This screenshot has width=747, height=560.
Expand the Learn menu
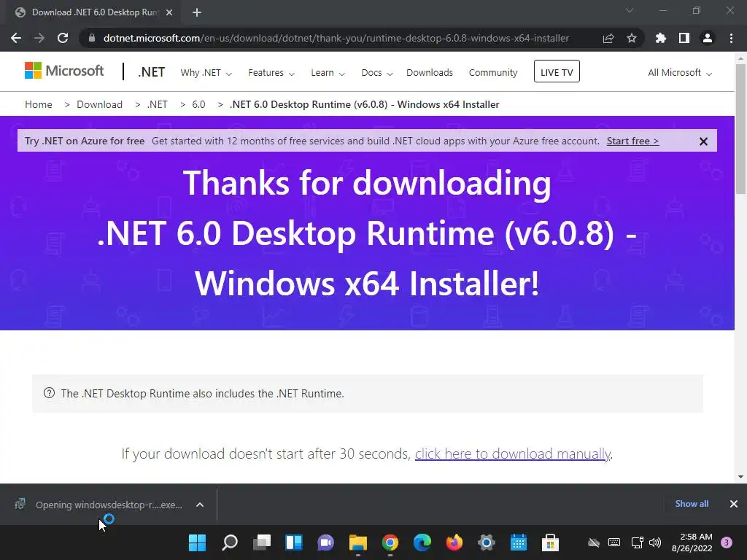point(328,73)
